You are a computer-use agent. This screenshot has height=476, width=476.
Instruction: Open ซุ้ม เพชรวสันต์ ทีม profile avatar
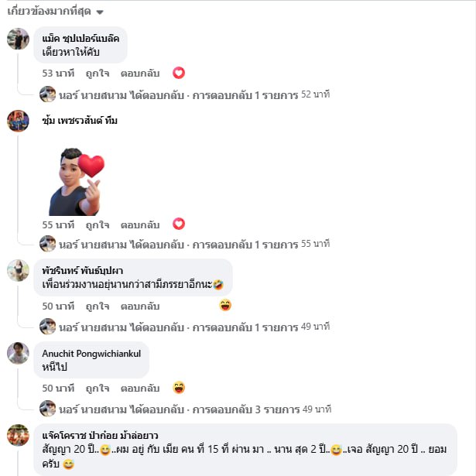[x=19, y=121]
